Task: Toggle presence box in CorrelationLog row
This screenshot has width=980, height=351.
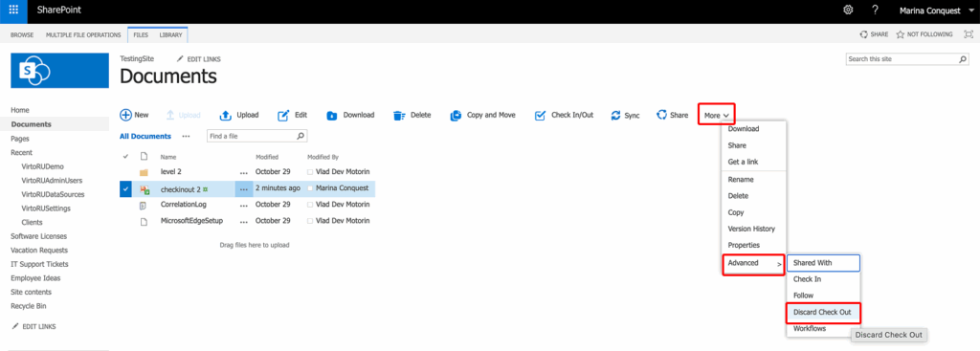Action: [311, 205]
